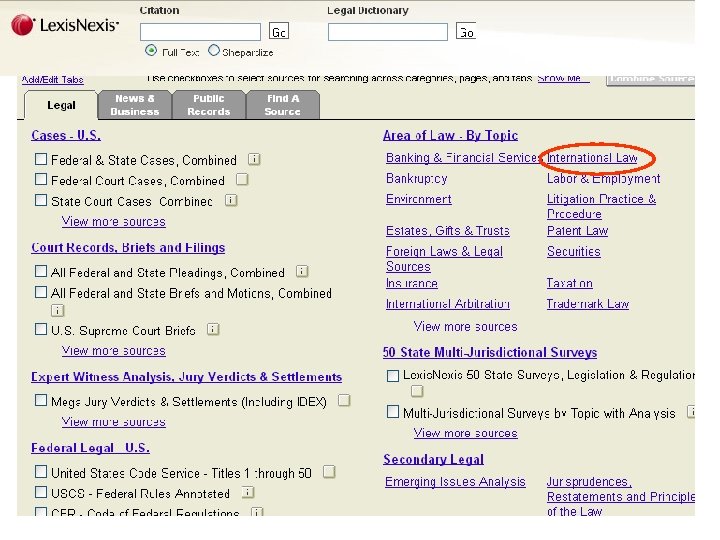This screenshot has width=720, height=540.
Task: Open Litigation Practice & Procedure link
Action: 601,206
